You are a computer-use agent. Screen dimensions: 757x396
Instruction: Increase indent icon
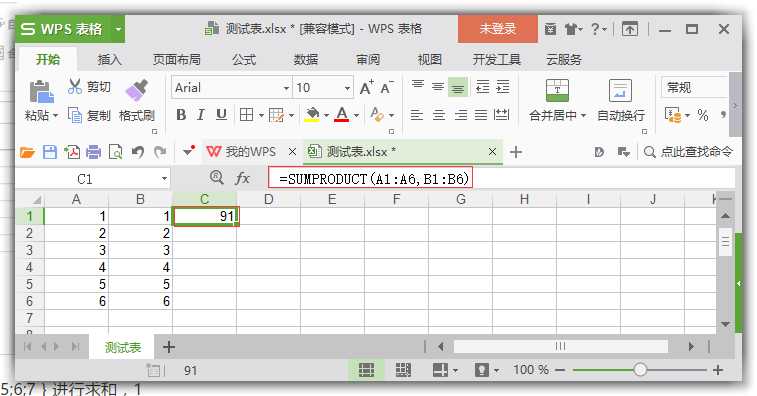click(503, 87)
